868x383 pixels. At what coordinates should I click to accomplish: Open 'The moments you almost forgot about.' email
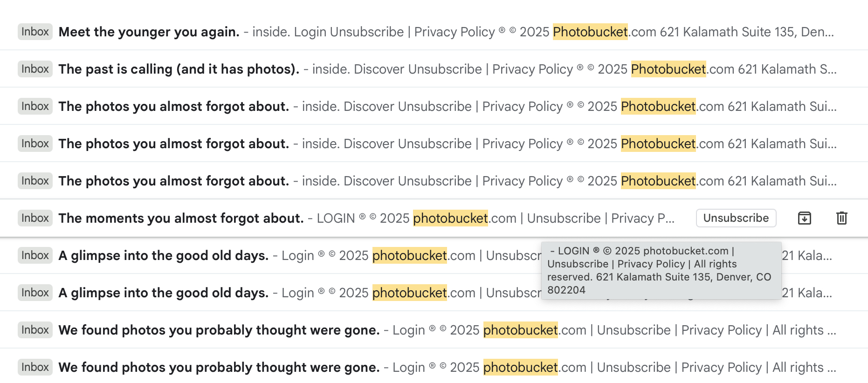181,218
